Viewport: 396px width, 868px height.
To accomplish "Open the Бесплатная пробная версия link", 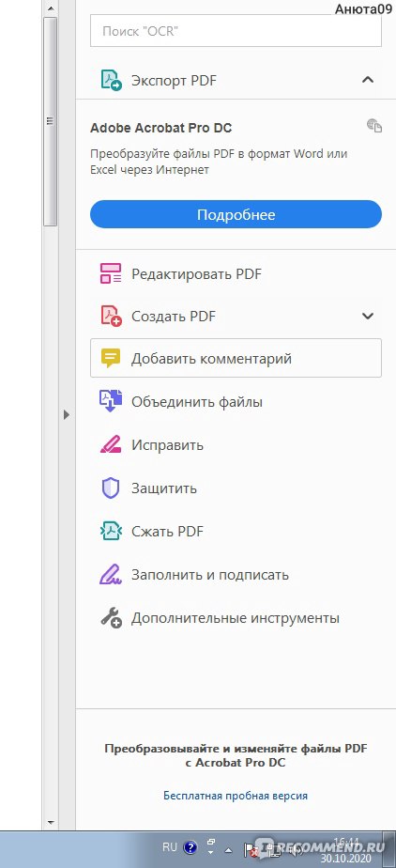I will click(x=236, y=796).
